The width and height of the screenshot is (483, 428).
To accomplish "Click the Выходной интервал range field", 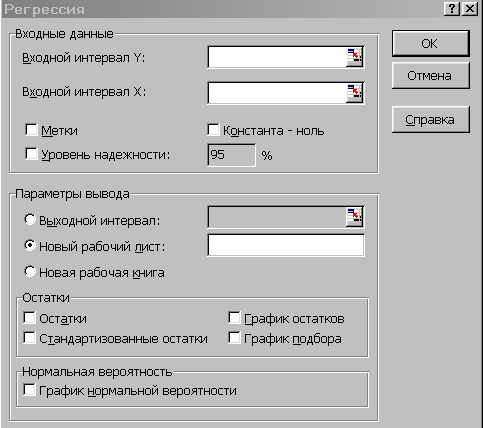I will point(277,217).
